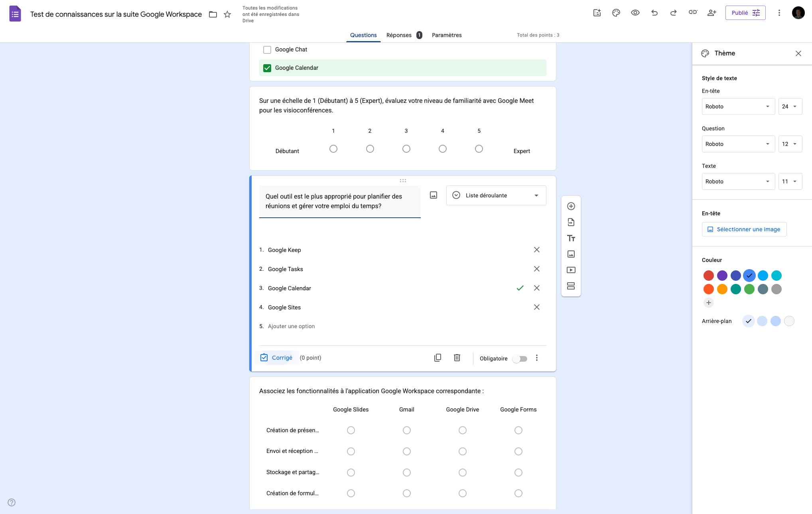Click Sélectionner une image button
The height and width of the screenshot is (514, 812).
pyautogui.click(x=744, y=229)
